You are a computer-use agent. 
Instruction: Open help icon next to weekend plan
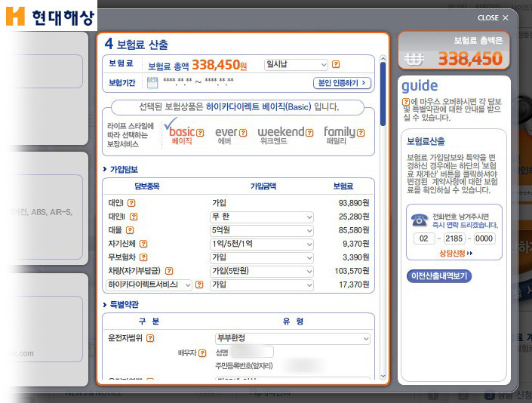[309, 133]
